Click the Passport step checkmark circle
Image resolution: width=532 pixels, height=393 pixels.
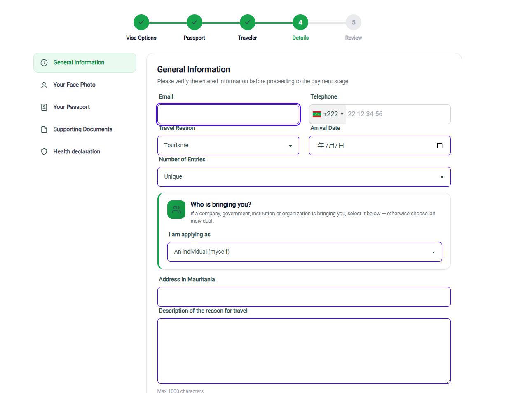pyautogui.click(x=195, y=22)
